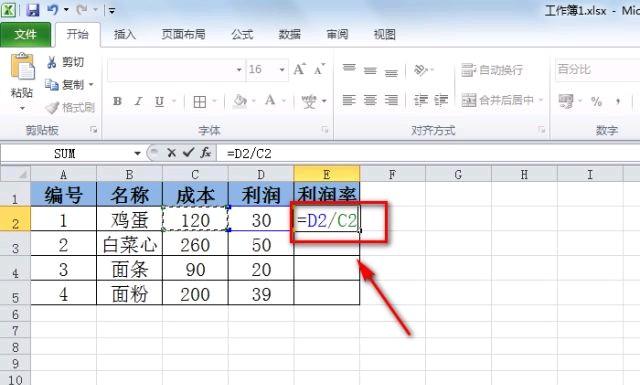Switch to the Home (开始) tab
640x385 pixels.
(x=78, y=34)
